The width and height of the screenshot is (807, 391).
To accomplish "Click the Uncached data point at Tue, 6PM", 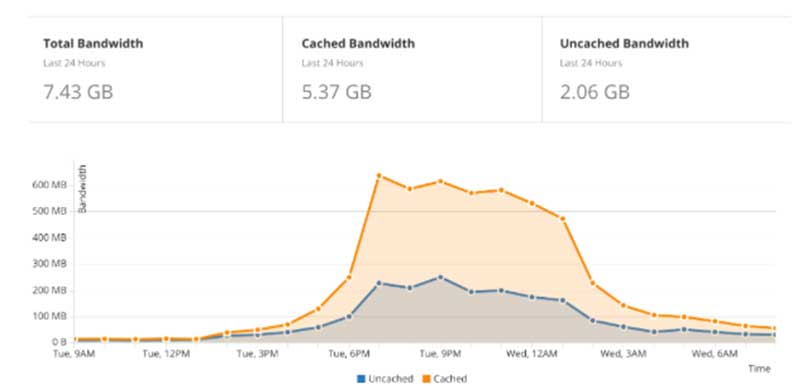I will 349,316.
